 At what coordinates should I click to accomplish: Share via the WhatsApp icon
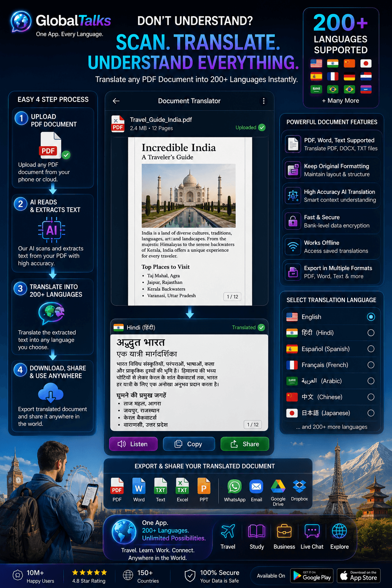pyautogui.click(x=235, y=487)
